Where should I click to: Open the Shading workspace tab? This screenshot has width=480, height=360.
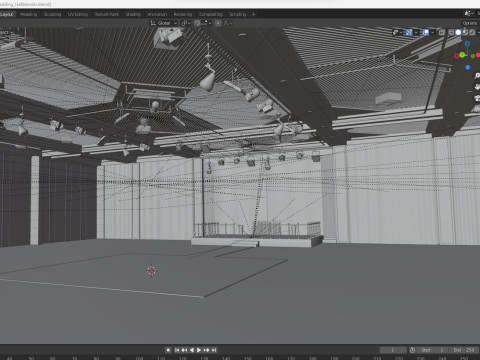click(133, 14)
